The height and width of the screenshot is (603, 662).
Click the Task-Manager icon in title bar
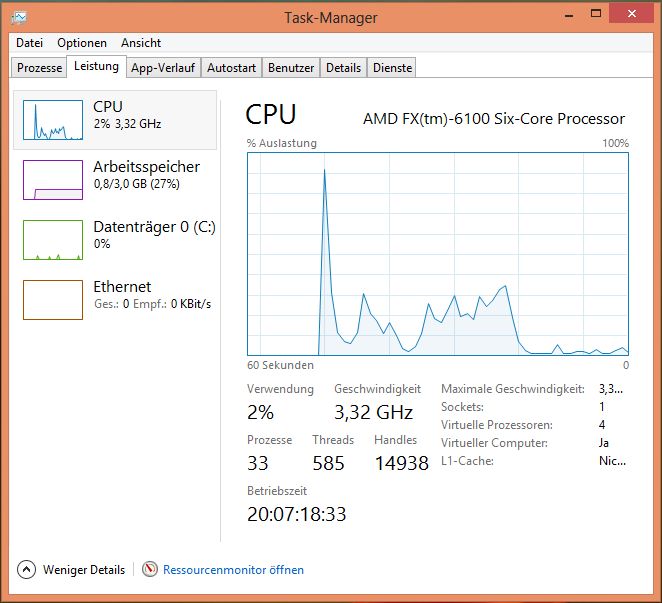click(x=20, y=16)
